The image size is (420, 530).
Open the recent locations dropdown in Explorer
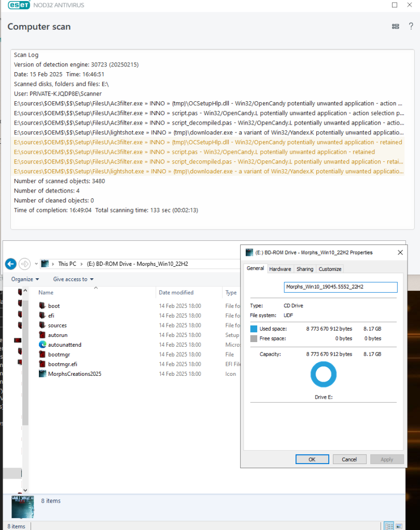[36, 264]
